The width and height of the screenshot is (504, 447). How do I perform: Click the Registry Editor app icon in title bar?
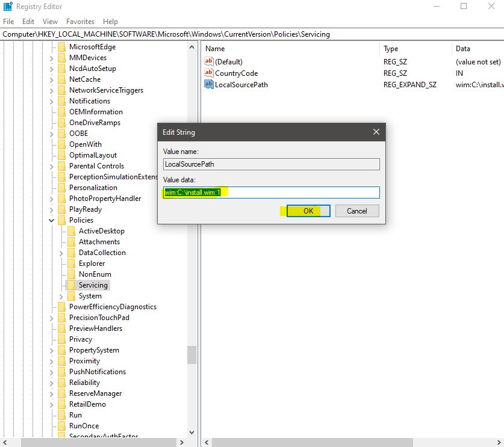pyautogui.click(x=7, y=7)
